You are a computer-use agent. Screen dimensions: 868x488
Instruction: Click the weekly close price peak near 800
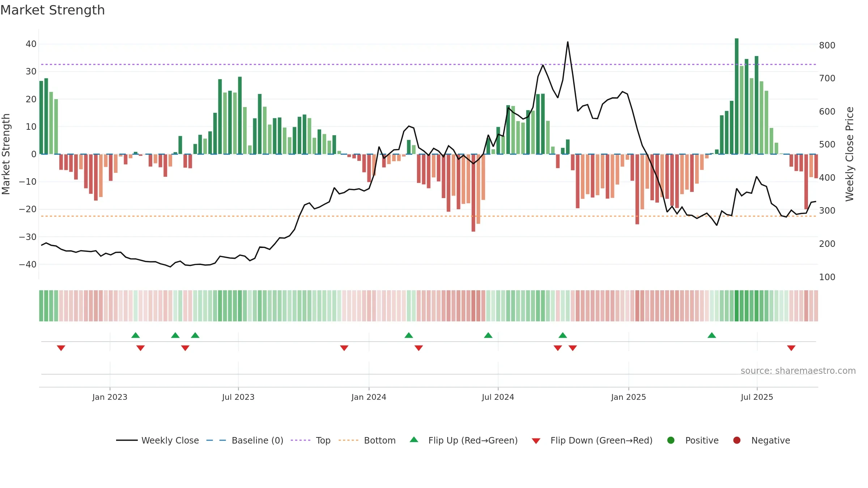568,42
